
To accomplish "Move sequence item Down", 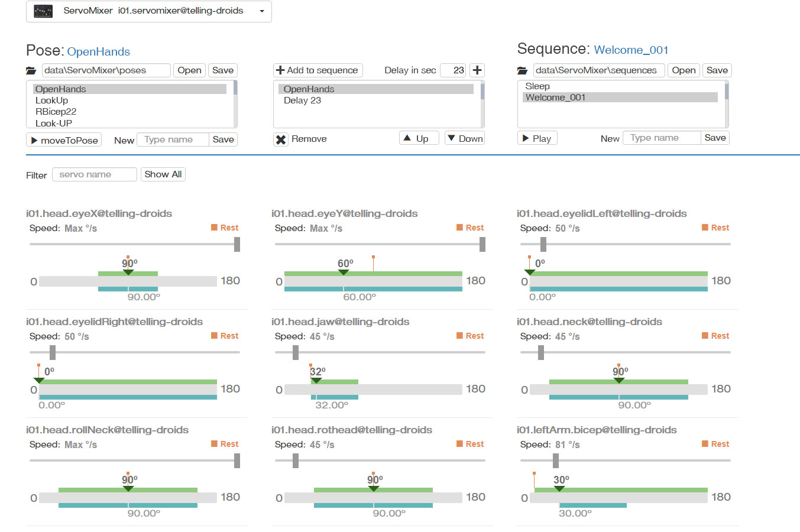I will tap(465, 138).
